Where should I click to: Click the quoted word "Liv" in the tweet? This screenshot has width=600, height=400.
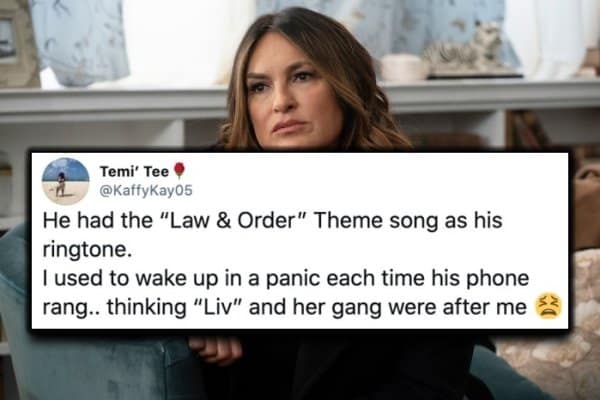click(218, 307)
